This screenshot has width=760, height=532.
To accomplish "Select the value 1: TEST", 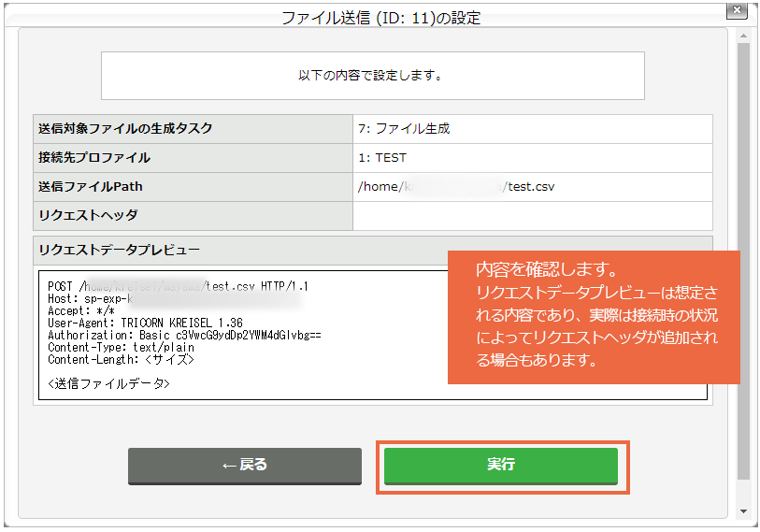I will click(x=382, y=158).
